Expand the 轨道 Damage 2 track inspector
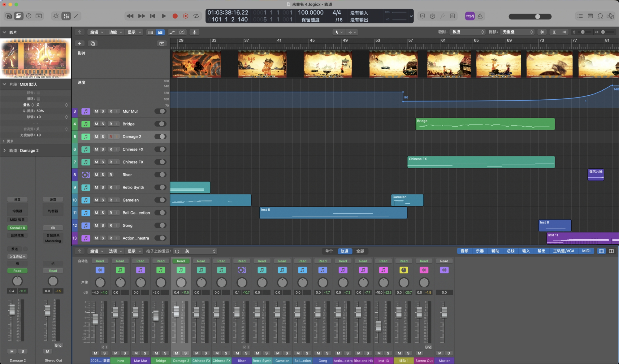619x364 pixels. pyautogui.click(x=4, y=151)
